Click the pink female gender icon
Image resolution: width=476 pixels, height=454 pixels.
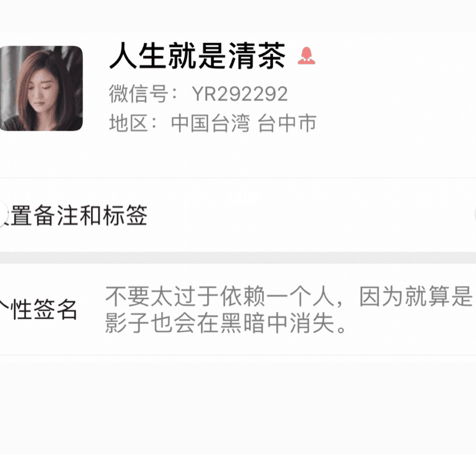[x=306, y=56]
